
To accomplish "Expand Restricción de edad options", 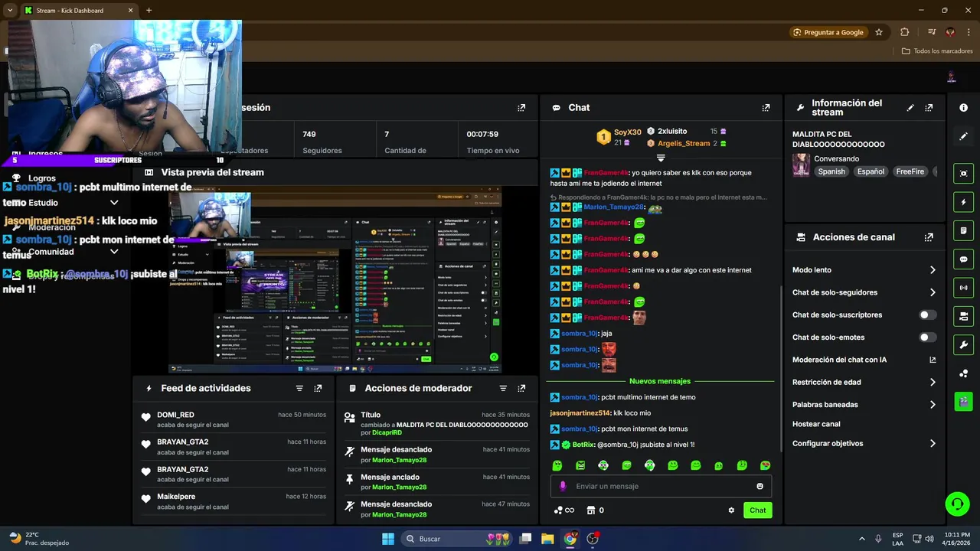I will click(933, 382).
